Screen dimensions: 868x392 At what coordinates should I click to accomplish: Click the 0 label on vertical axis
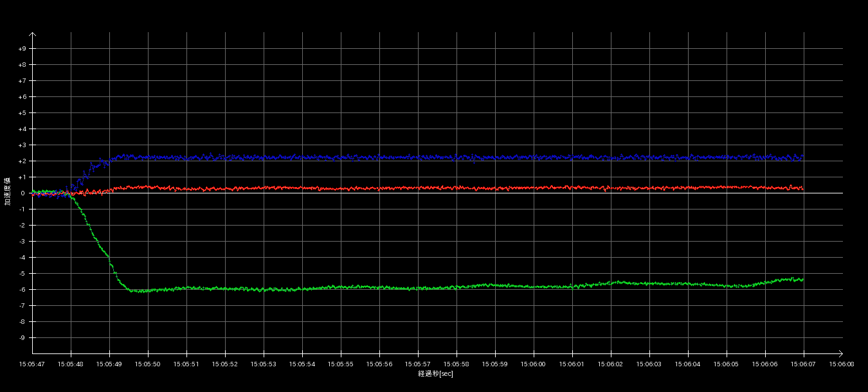click(x=23, y=193)
